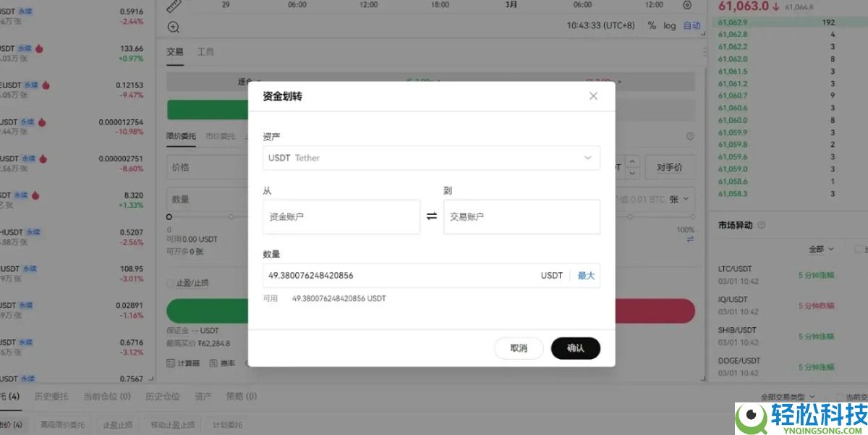Viewport: 868px width, 435px height.
Task: Open the 历史仓位 tab
Action: click(x=163, y=397)
